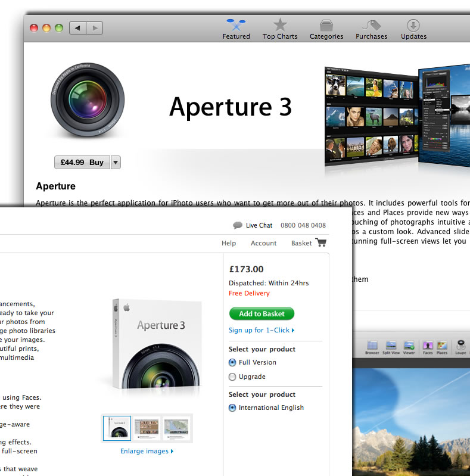Select the map screenshot thumbnail

click(x=176, y=428)
